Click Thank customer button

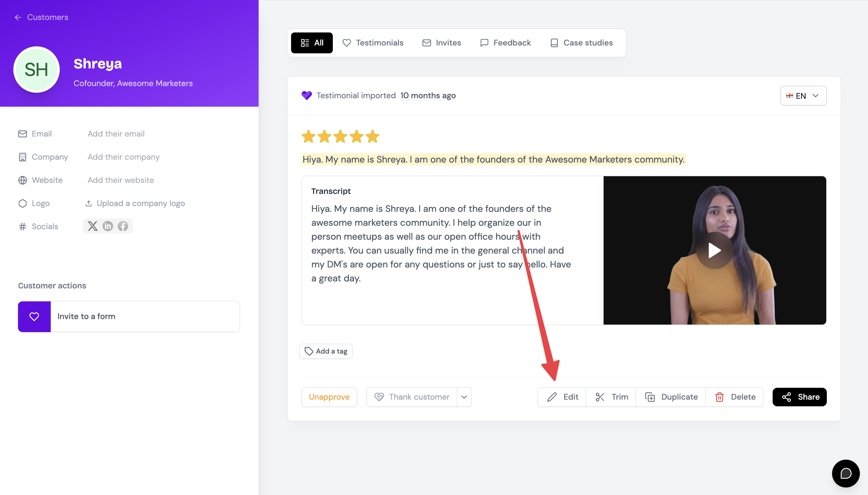coord(412,397)
